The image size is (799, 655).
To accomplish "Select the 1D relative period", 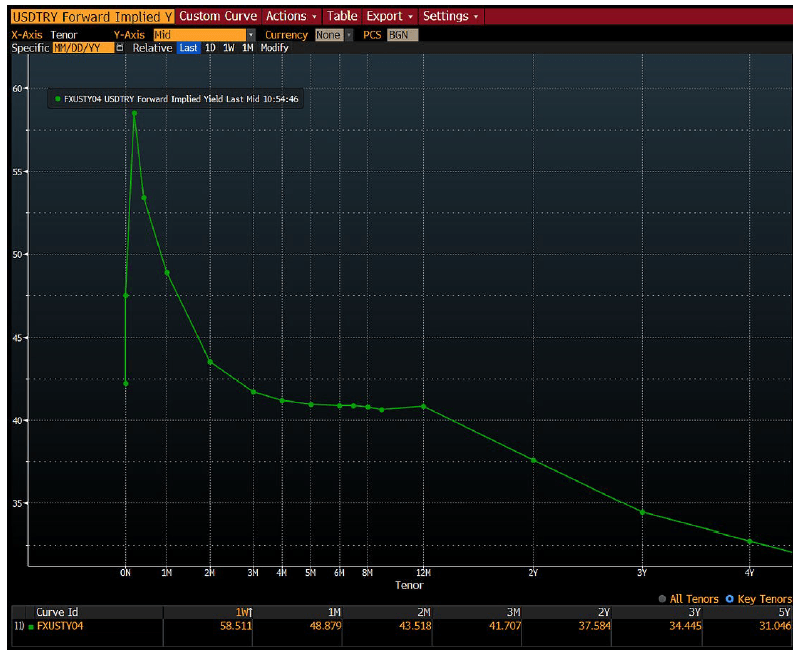I will [x=210, y=48].
